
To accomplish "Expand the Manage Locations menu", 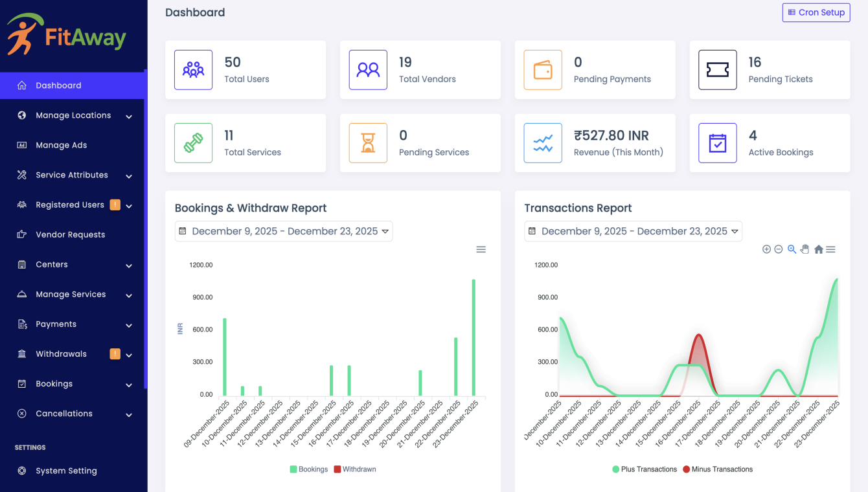I will [x=73, y=115].
